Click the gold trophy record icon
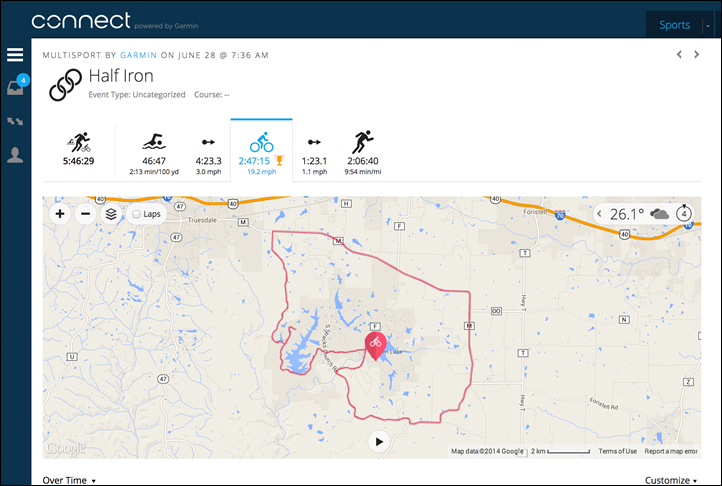This screenshot has width=722, height=486. (x=279, y=160)
